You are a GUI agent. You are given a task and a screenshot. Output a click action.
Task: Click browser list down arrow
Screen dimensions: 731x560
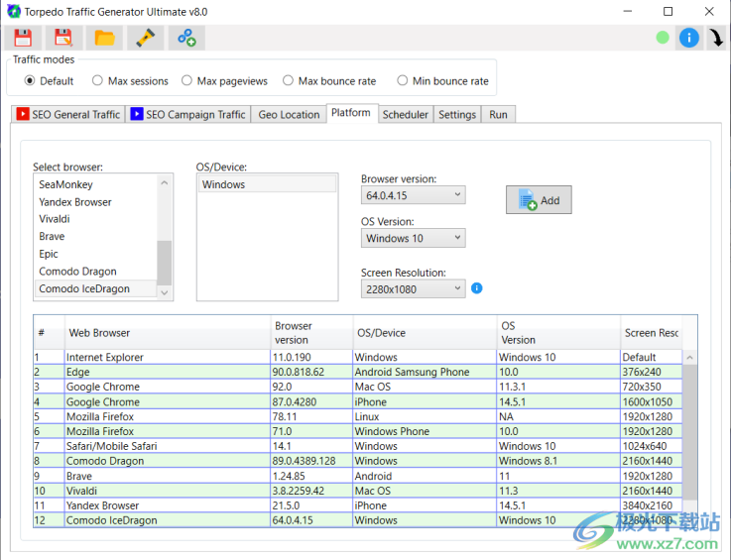pos(164,292)
